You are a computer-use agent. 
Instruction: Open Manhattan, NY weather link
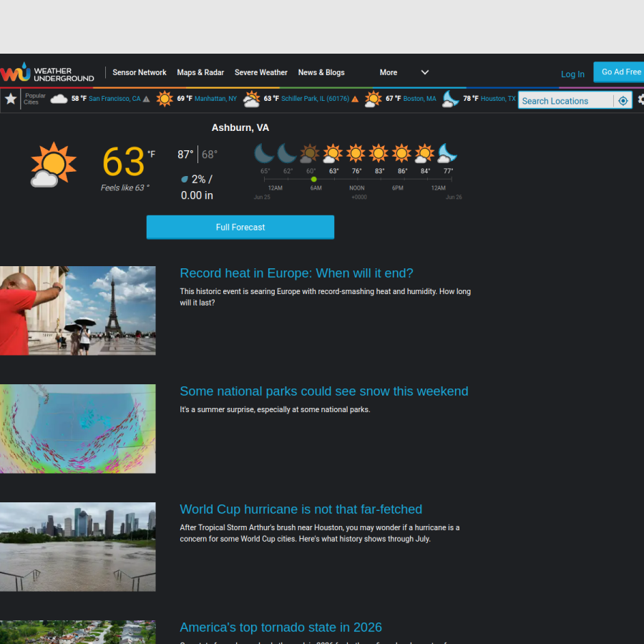click(x=215, y=99)
